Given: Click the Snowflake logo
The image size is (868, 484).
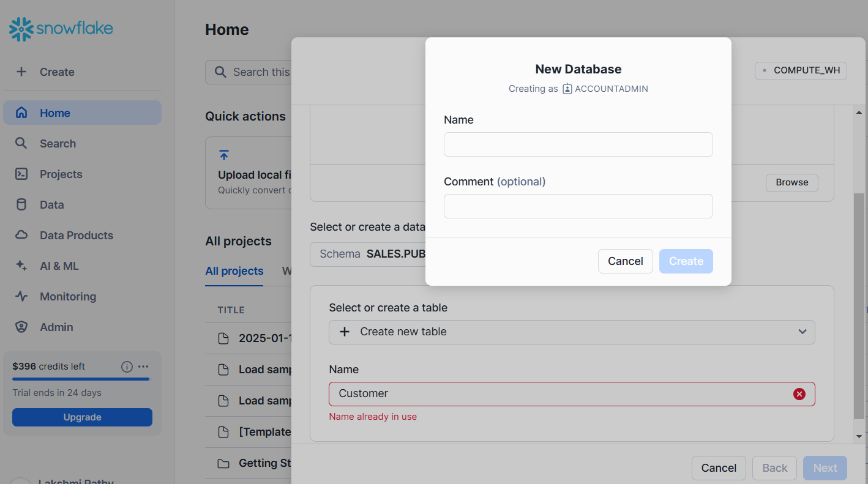Looking at the screenshot, I should [61, 29].
